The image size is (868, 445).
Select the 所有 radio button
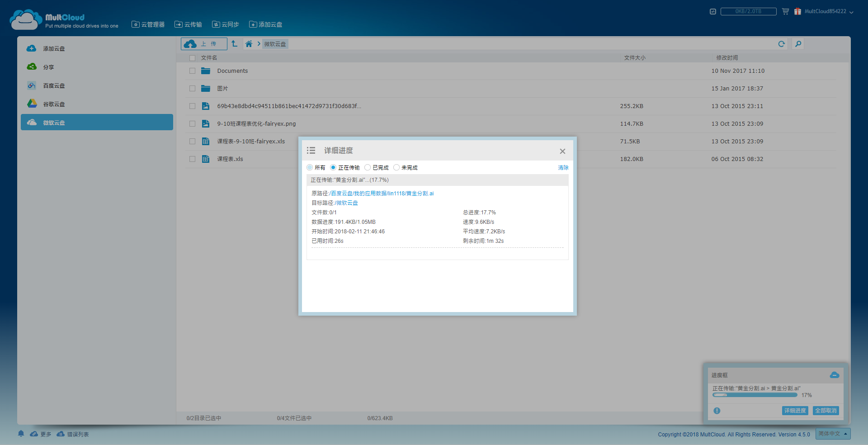click(310, 167)
